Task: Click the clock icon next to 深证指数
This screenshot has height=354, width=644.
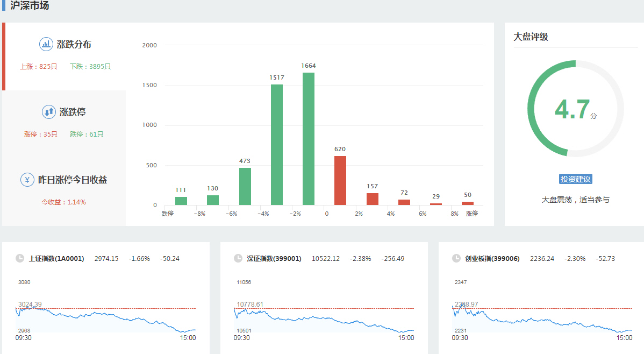Action: (238, 258)
